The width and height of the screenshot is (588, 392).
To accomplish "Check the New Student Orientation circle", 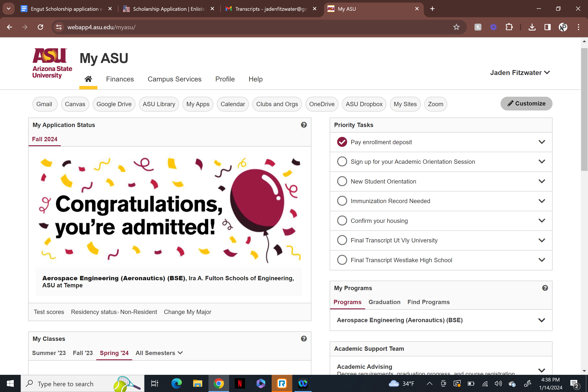I will [342, 181].
